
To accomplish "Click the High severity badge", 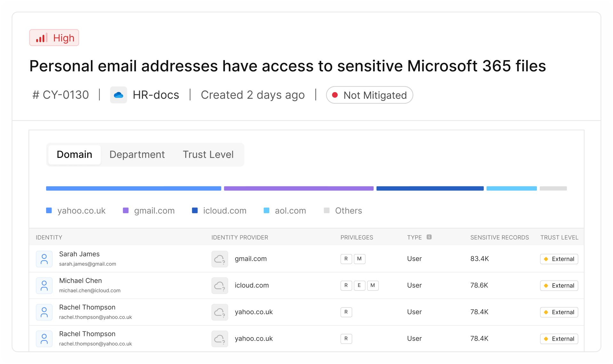I will point(54,38).
